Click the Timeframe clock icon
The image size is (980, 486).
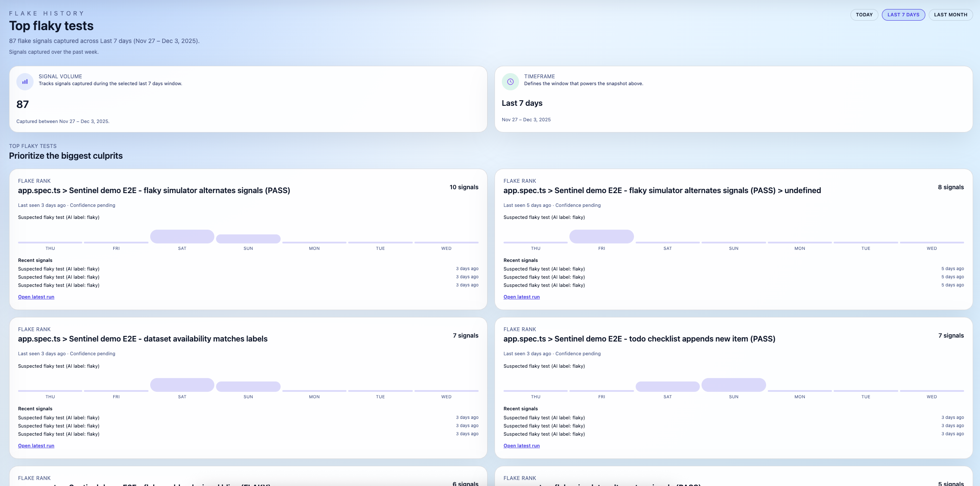(x=510, y=81)
